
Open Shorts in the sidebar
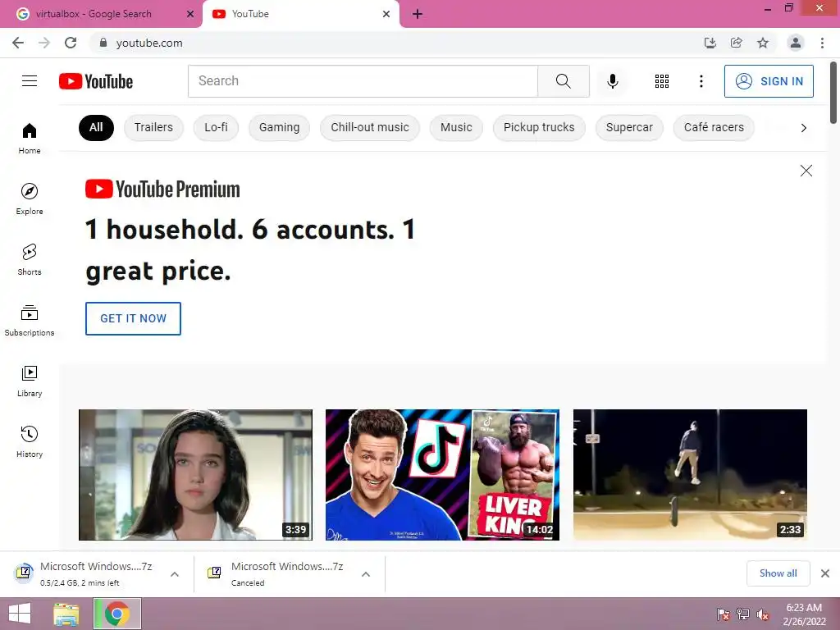[x=30, y=259]
